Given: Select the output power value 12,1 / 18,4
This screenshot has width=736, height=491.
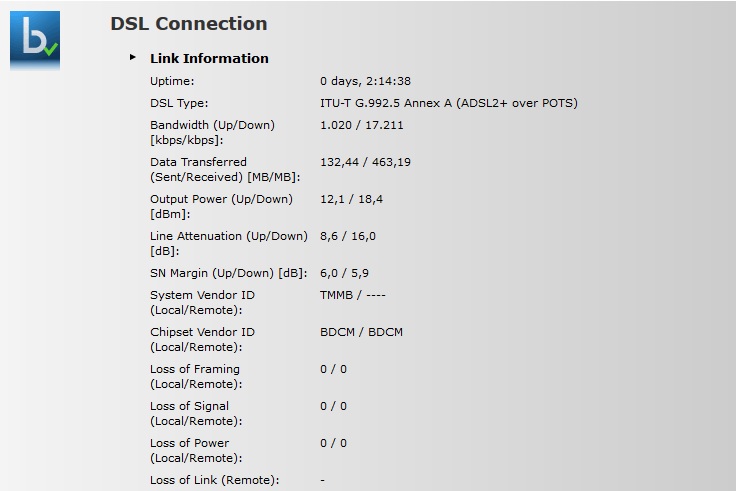Looking at the screenshot, I should [x=351, y=199].
